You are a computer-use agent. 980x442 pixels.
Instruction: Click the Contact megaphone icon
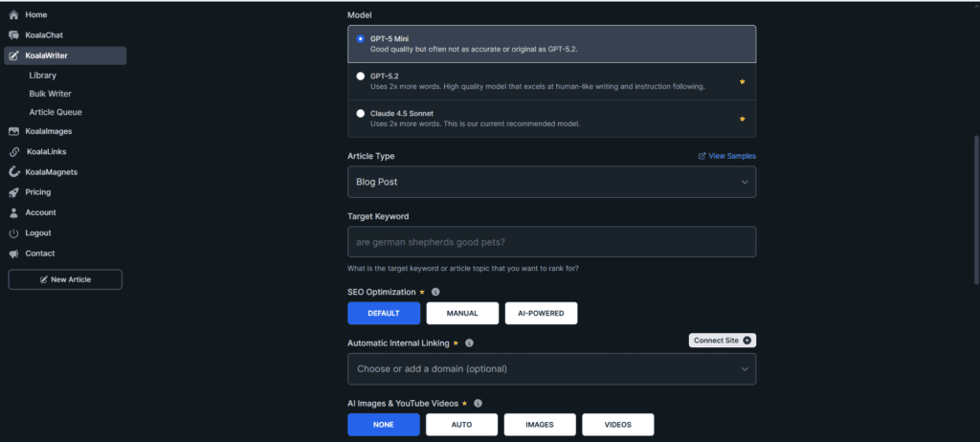13,254
